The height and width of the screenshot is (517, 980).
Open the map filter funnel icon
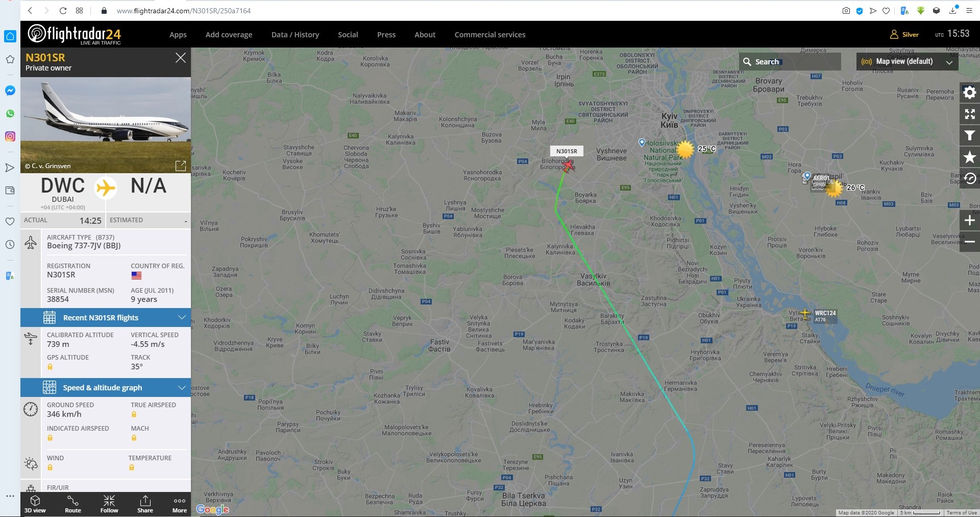pos(970,136)
